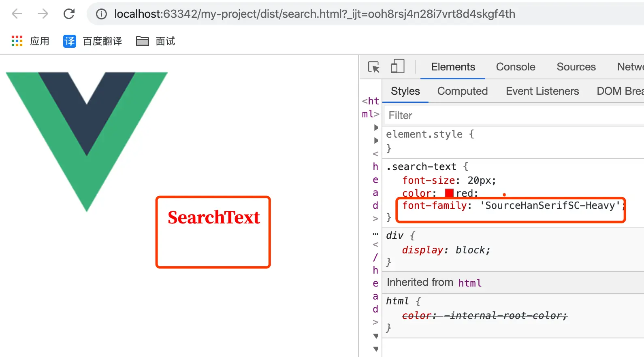Select the Computed sub-tab

pyautogui.click(x=463, y=91)
